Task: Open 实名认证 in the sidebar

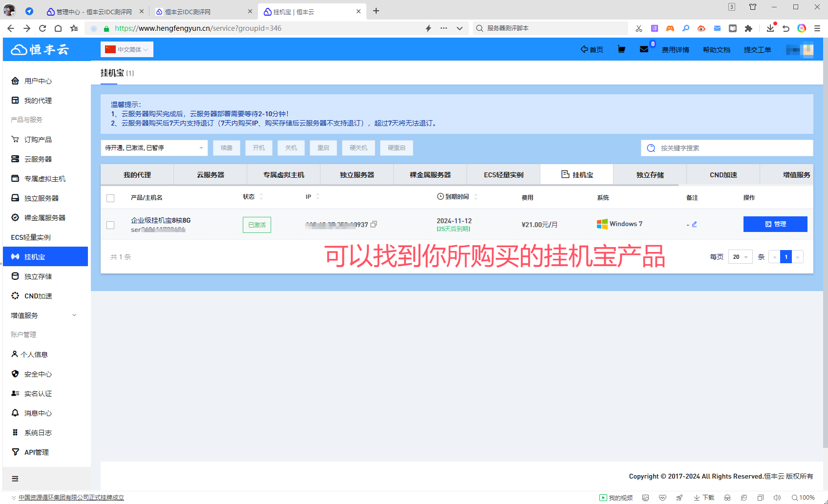Action: click(38, 394)
